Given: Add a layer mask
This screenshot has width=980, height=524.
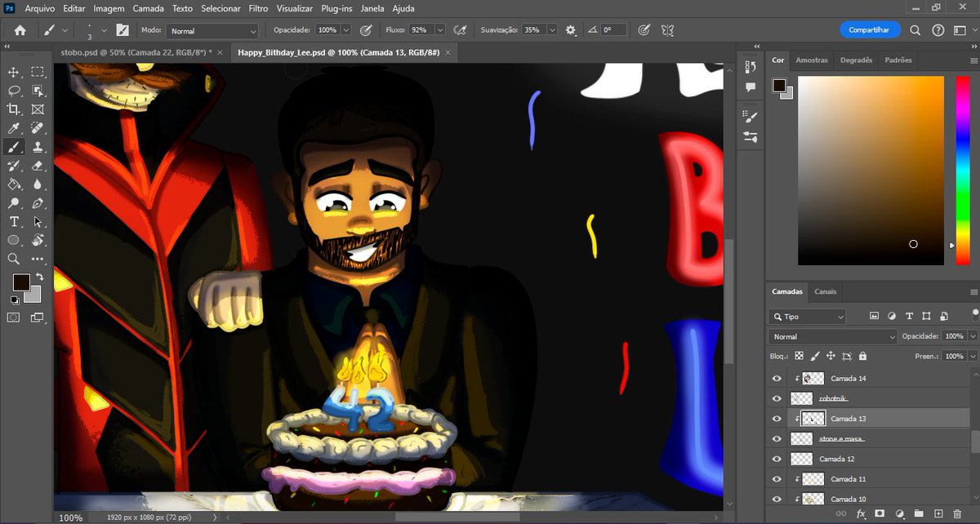Looking at the screenshot, I should (880, 514).
